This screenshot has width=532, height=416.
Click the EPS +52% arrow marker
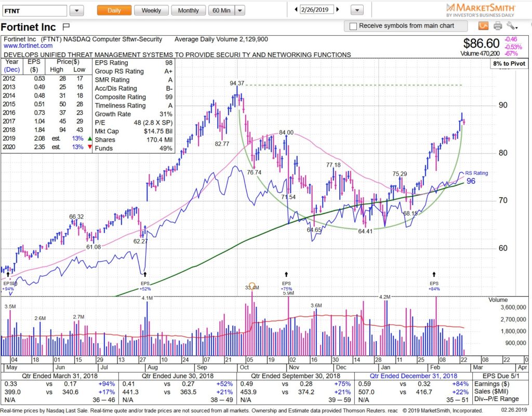point(145,274)
